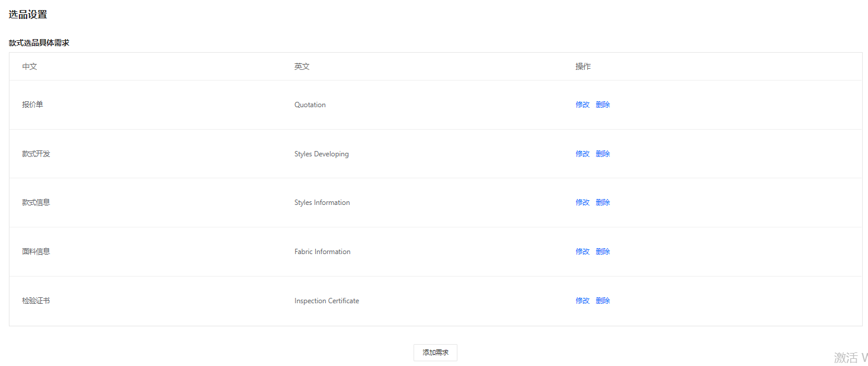Remove the 款式信息 row via 删除
Image resolution: width=868 pixels, height=366 pixels.
click(603, 203)
